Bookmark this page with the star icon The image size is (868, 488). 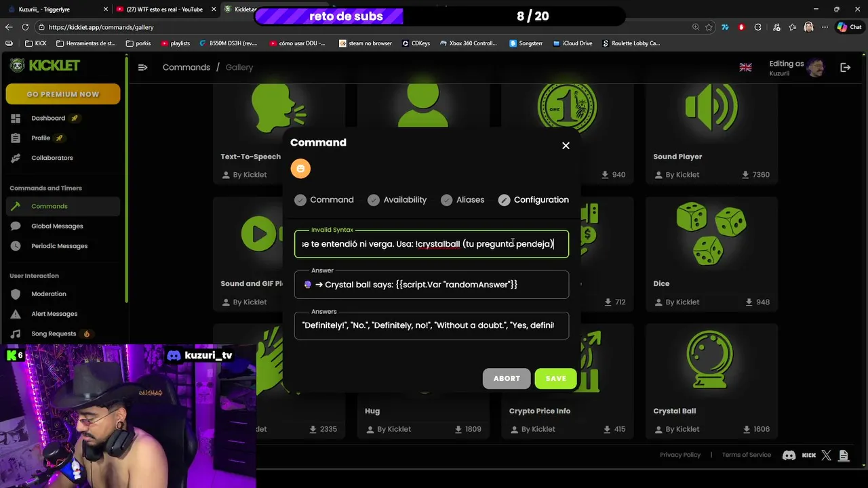tap(709, 27)
